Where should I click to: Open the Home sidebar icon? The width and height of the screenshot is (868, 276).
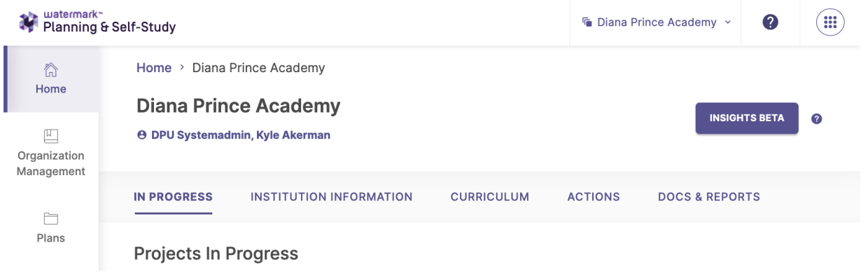50,70
